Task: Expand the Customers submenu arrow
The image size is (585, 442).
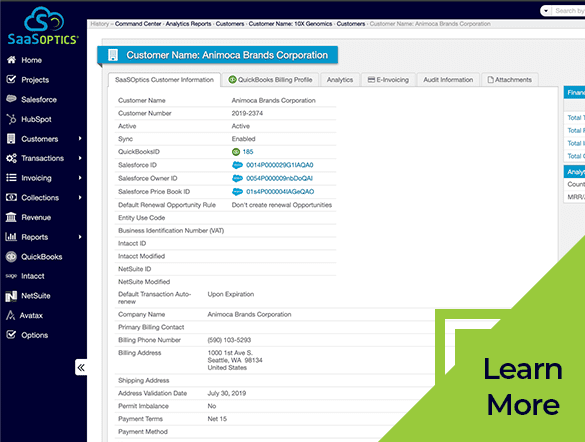Action: pyautogui.click(x=80, y=139)
